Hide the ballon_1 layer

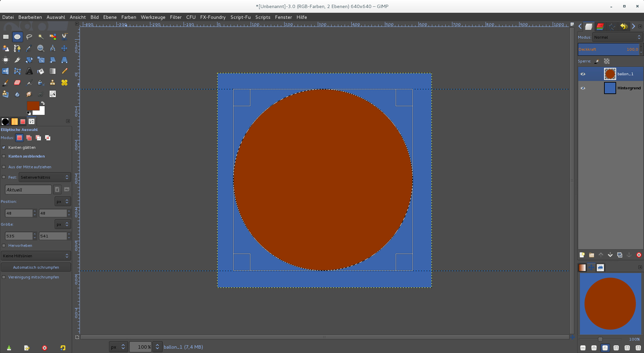coord(583,74)
